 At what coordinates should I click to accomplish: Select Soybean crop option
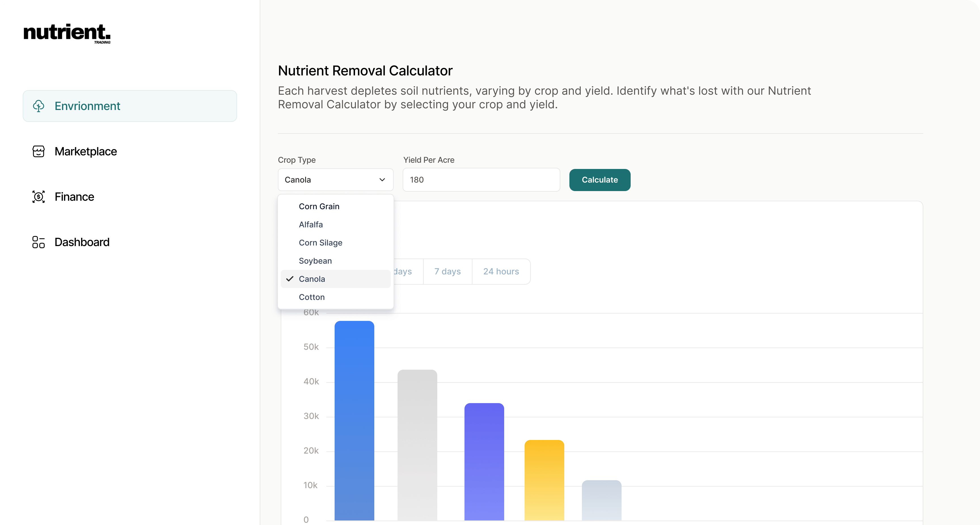coord(335,261)
